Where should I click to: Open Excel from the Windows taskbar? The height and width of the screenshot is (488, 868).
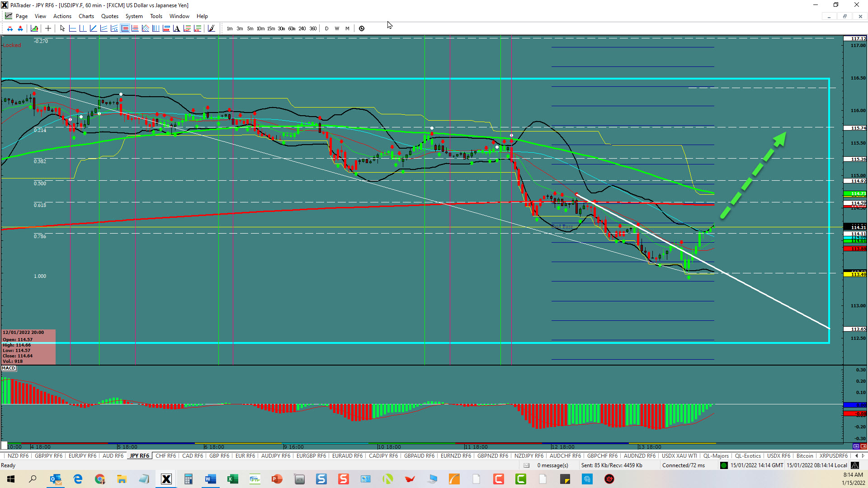point(232,479)
